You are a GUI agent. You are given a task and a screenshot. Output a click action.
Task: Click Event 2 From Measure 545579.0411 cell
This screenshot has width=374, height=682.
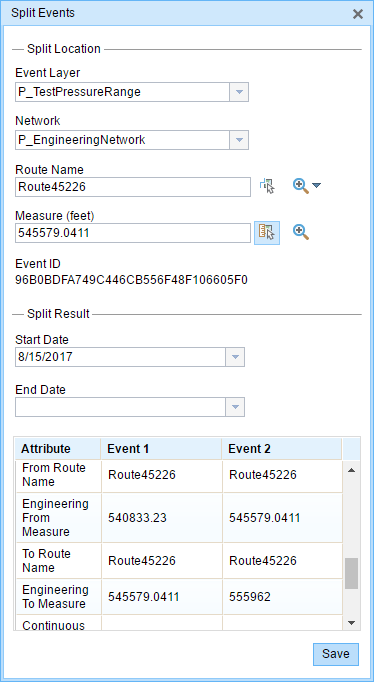point(282,518)
